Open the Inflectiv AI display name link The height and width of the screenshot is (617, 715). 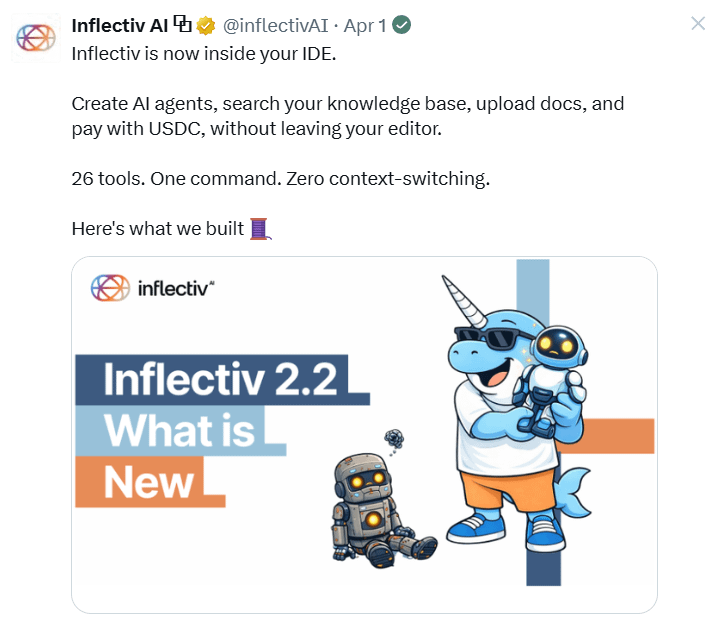tap(120, 26)
